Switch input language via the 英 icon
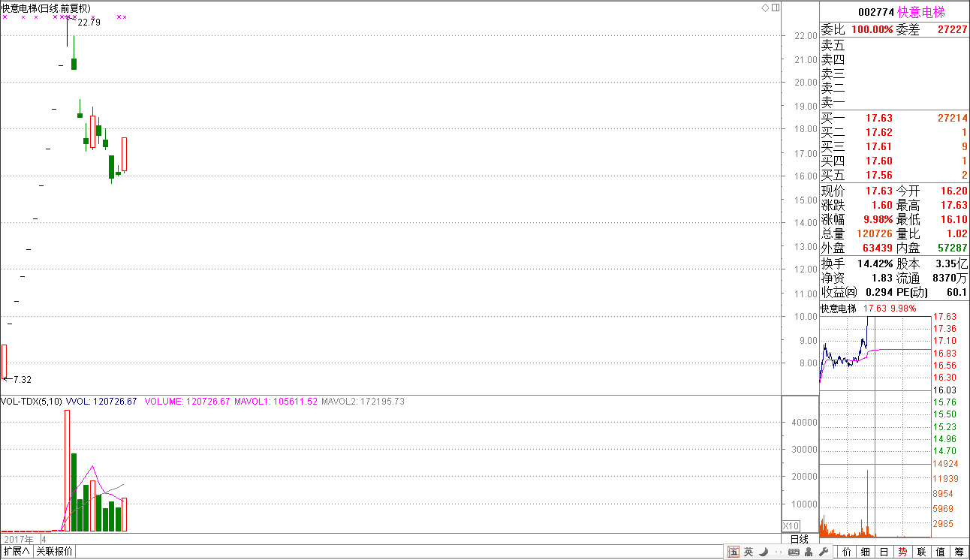The image size is (970, 560). pos(749,552)
